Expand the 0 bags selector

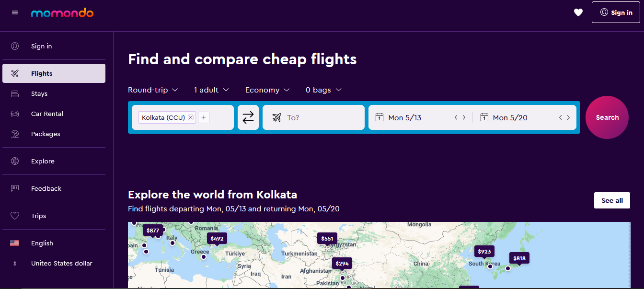(x=323, y=90)
